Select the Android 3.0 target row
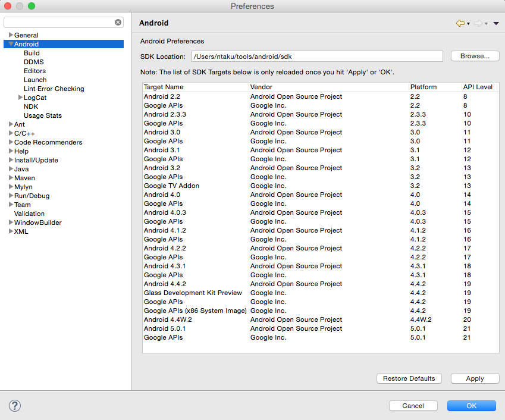 pos(321,132)
